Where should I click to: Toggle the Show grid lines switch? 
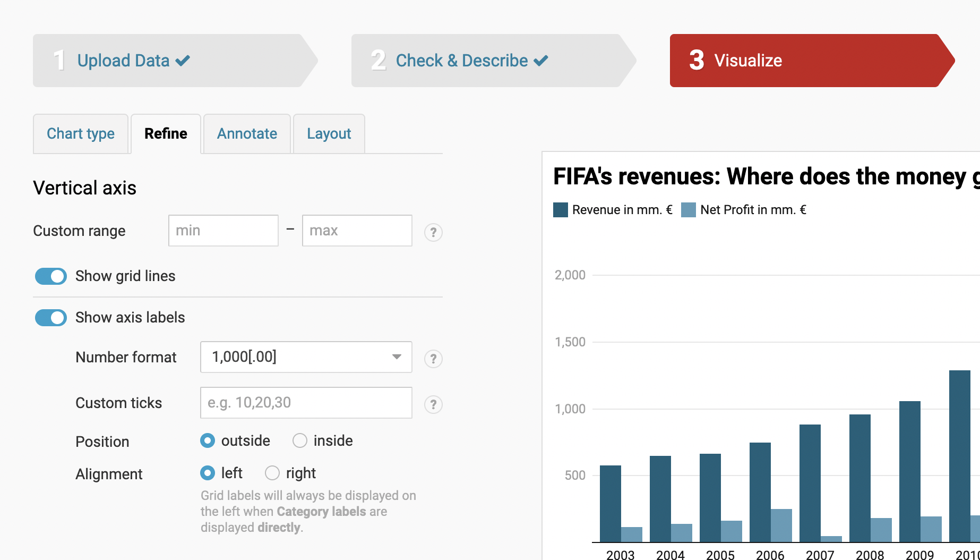[x=51, y=276]
